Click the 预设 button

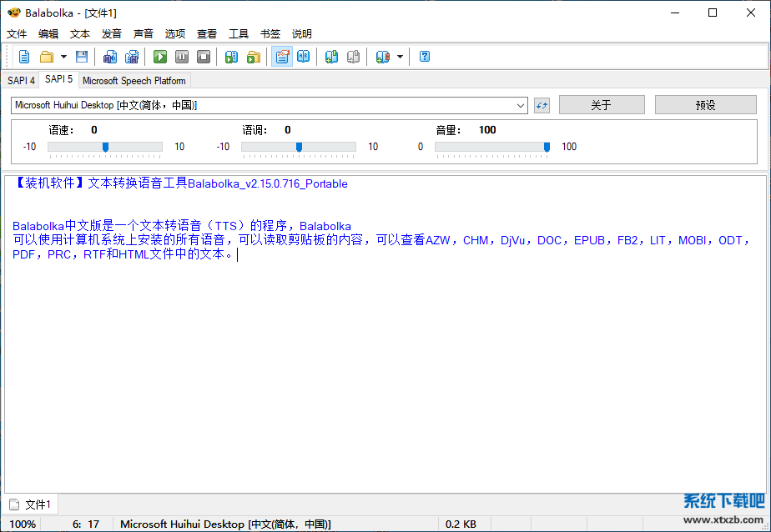coord(705,105)
